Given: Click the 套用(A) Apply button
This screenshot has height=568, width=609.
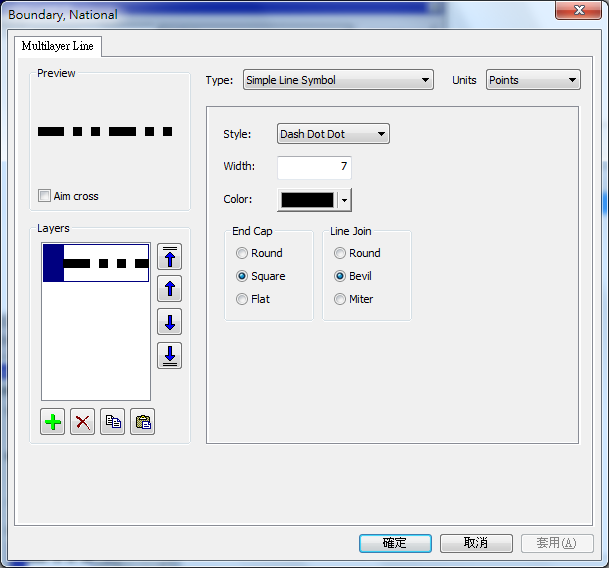Looking at the screenshot, I should pos(557,543).
